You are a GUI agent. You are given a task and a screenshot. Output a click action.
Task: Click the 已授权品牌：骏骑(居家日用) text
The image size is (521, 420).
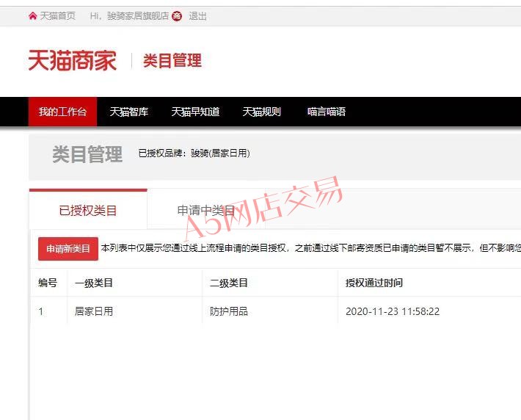pos(194,153)
